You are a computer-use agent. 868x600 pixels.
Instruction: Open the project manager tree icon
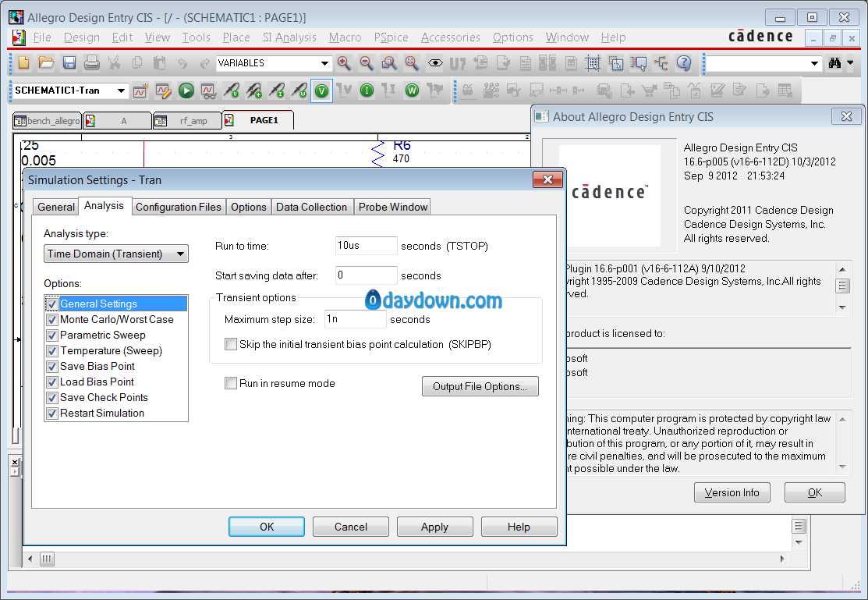661,63
